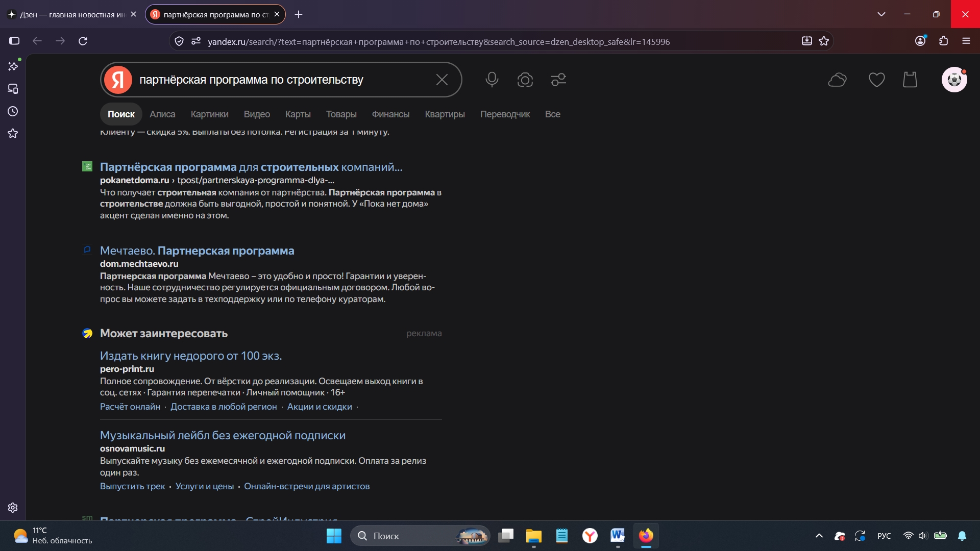This screenshot has height=551, width=980.
Task: Click the Yandex logo in search box
Action: 118,80
